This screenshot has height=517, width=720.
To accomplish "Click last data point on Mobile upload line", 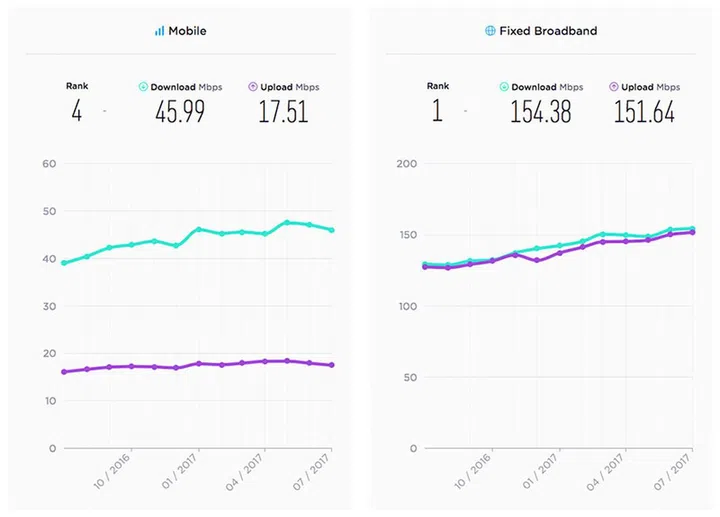I will pos(331,365).
